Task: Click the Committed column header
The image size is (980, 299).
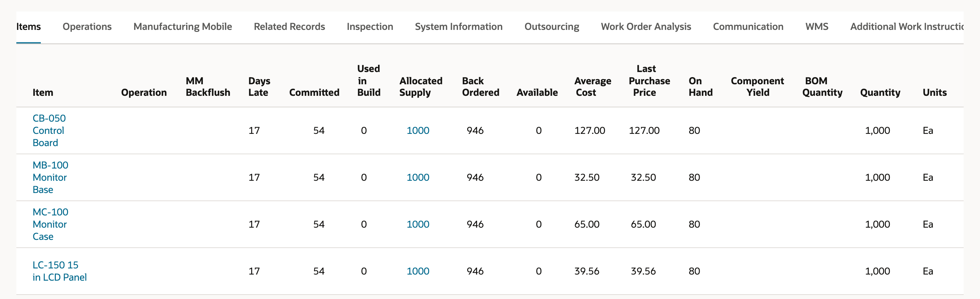Action: tap(314, 92)
